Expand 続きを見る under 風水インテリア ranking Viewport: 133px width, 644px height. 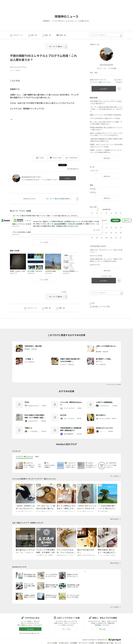point(115,563)
